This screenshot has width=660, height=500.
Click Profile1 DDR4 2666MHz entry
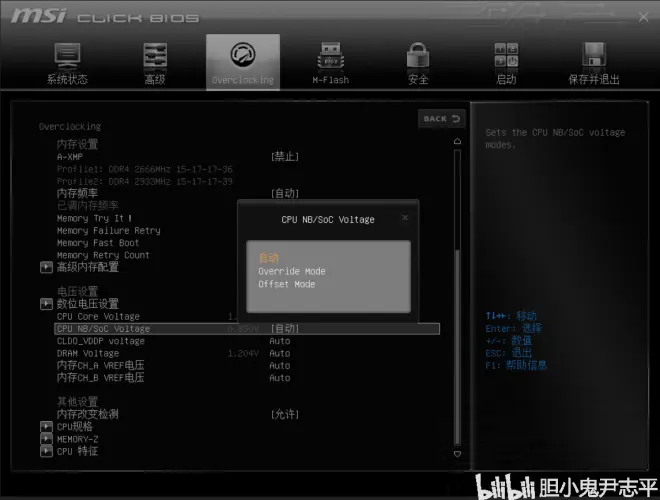tap(144, 169)
